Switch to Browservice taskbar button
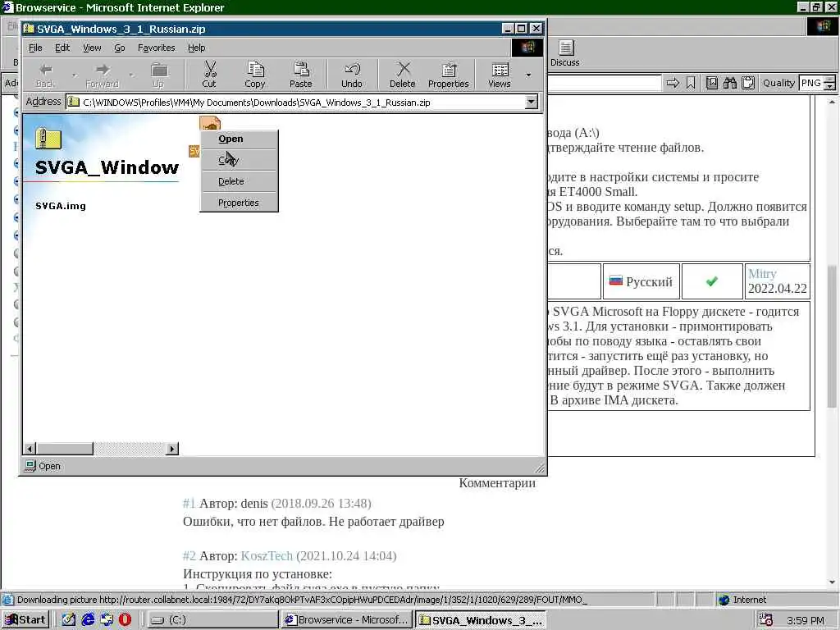 (x=346, y=620)
